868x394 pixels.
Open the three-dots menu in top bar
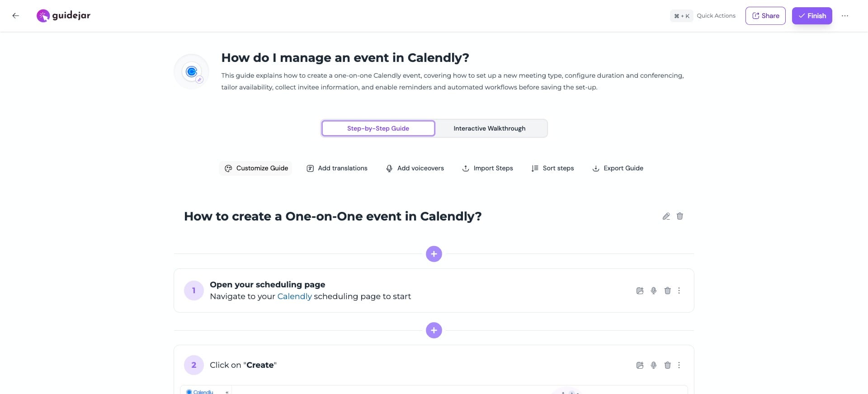click(845, 15)
